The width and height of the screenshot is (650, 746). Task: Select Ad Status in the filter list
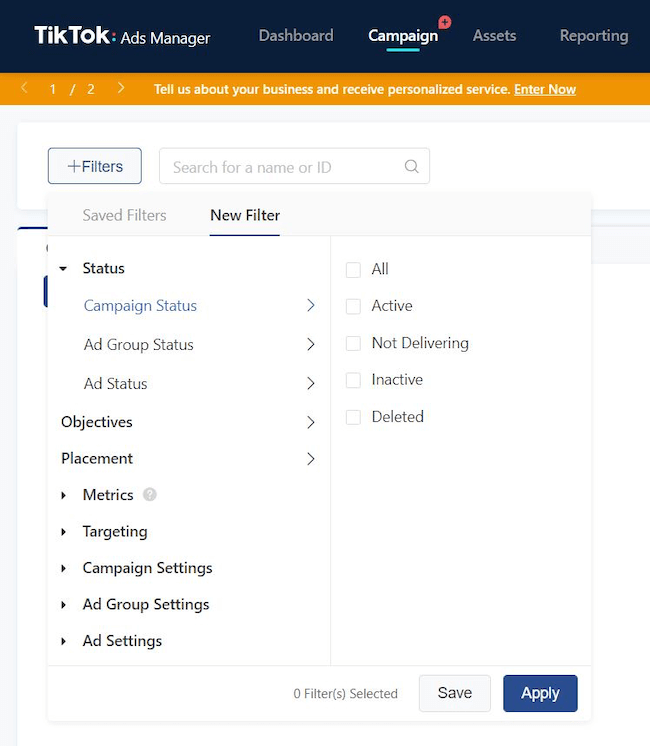[116, 383]
